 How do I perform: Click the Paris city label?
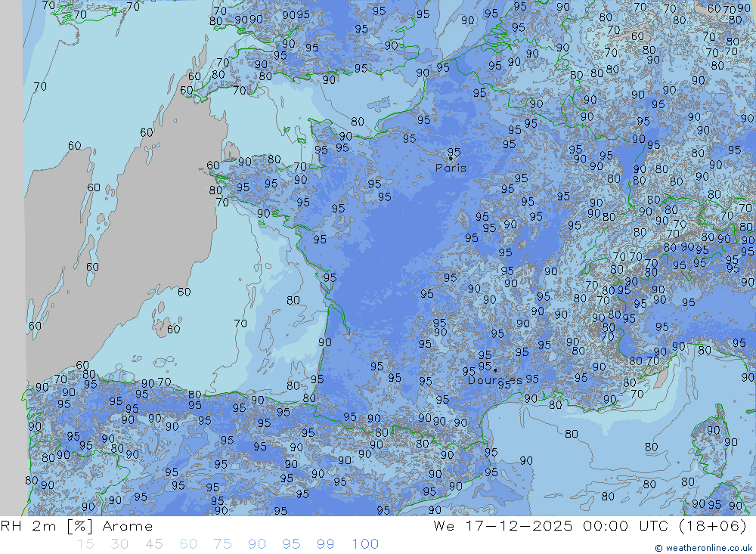(x=451, y=168)
